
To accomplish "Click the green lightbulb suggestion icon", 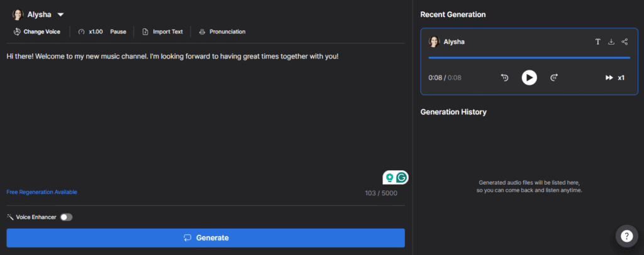I will [x=389, y=177].
